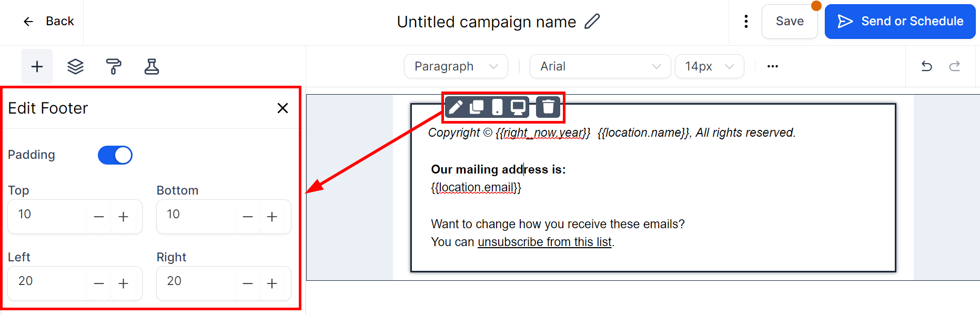
Task: Click the add elements plus icon
Action: coord(37,67)
